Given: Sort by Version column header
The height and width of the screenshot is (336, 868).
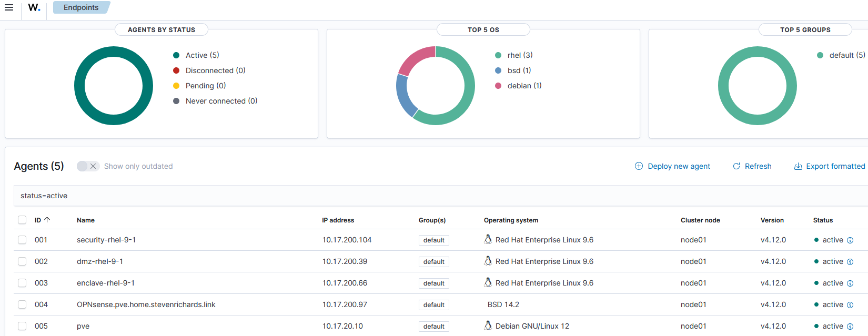Looking at the screenshot, I should pyautogui.click(x=772, y=220).
